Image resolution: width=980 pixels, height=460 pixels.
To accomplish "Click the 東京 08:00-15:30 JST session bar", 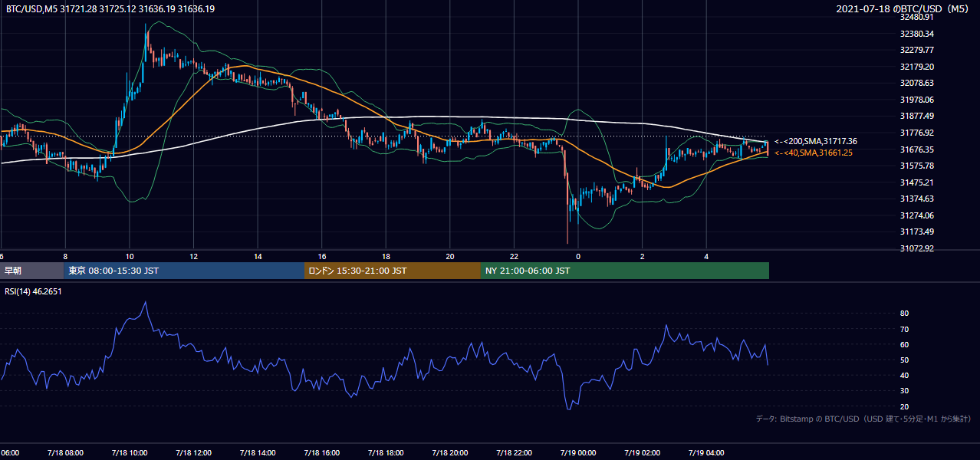I will pos(184,271).
